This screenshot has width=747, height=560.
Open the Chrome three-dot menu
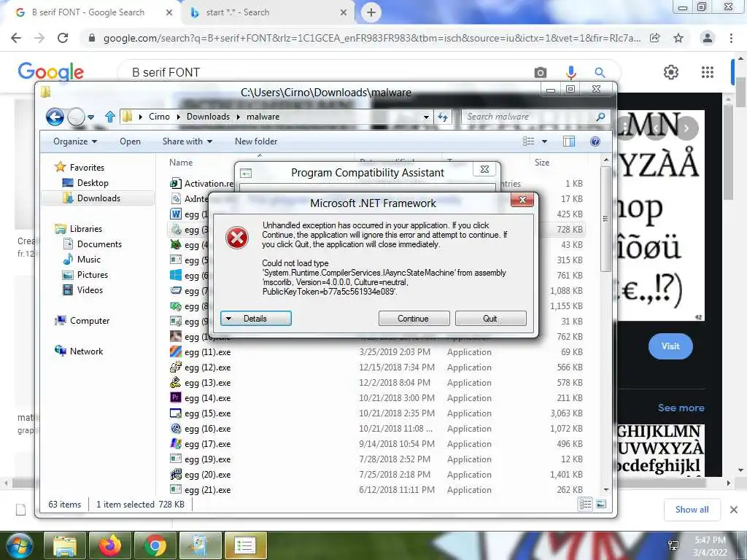pyautogui.click(x=731, y=38)
